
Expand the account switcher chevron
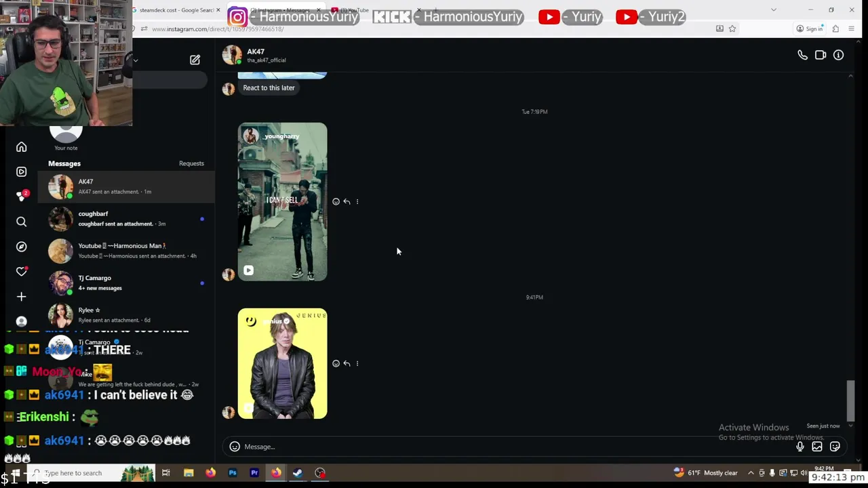click(x=136, y=60)
